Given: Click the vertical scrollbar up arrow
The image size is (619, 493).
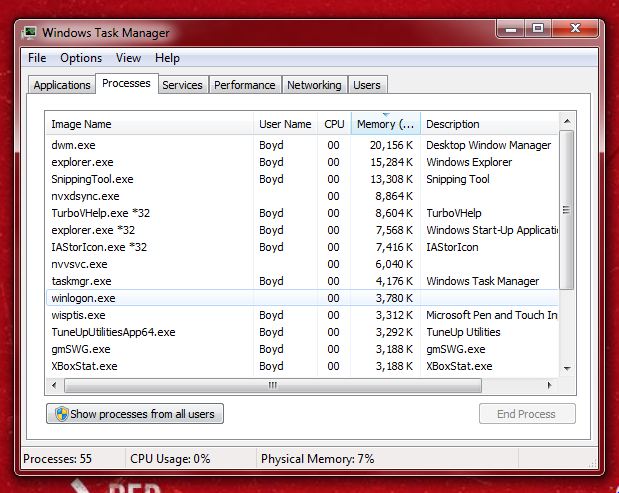Looking at the screenshot, I should [x=567, y=121].
